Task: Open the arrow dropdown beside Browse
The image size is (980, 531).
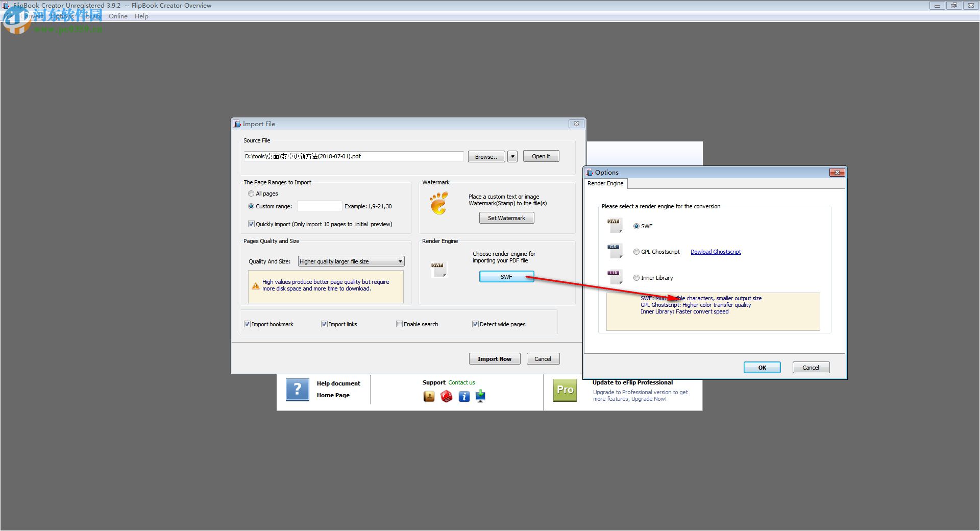Action: (x=512, y=157)
